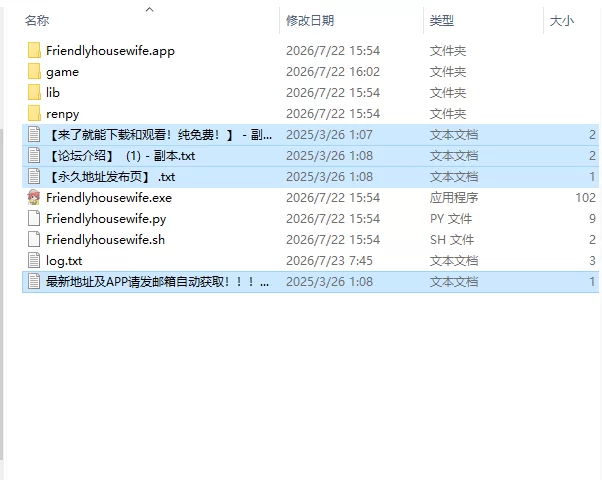The height and width of the screenshot is (480, 602).
Task: Select the folder name lib
Action: coord(53,93)
